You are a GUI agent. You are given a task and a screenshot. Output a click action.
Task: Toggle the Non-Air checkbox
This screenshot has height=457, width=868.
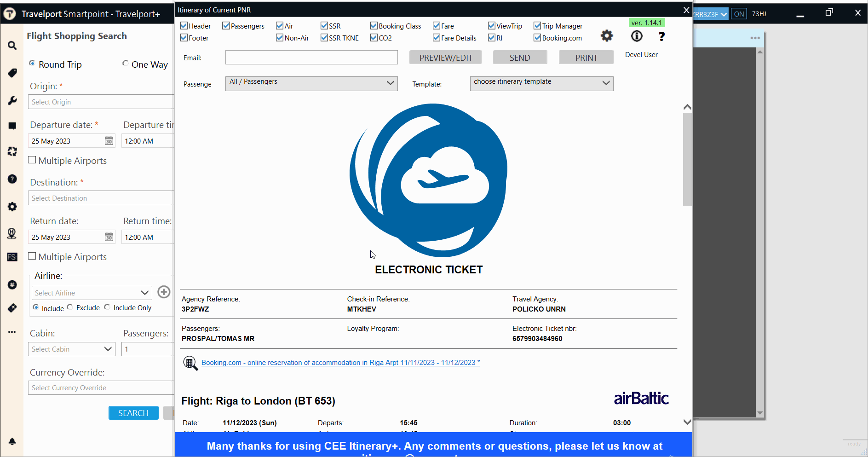(x=280, y=38)
